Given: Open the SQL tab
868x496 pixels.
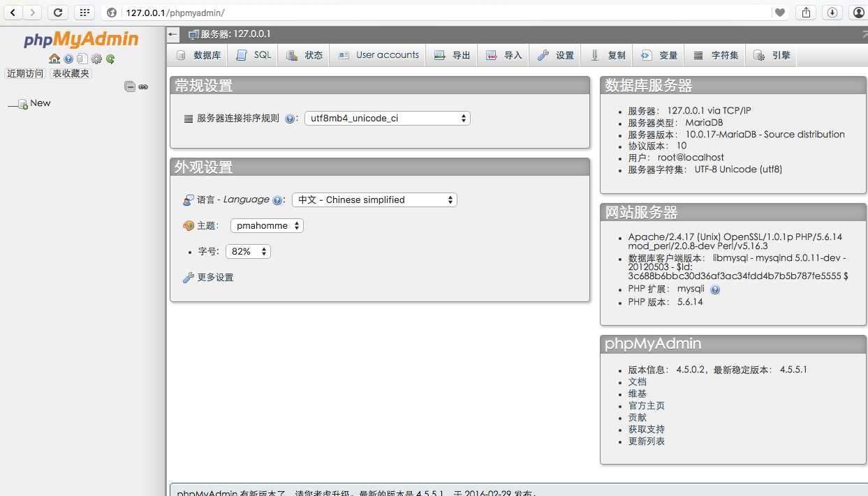Looking at the screenshot, I should (253, 55).
